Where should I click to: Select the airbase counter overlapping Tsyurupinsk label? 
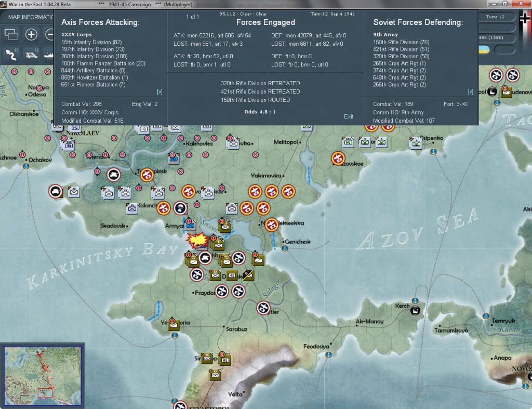(147, 175)
